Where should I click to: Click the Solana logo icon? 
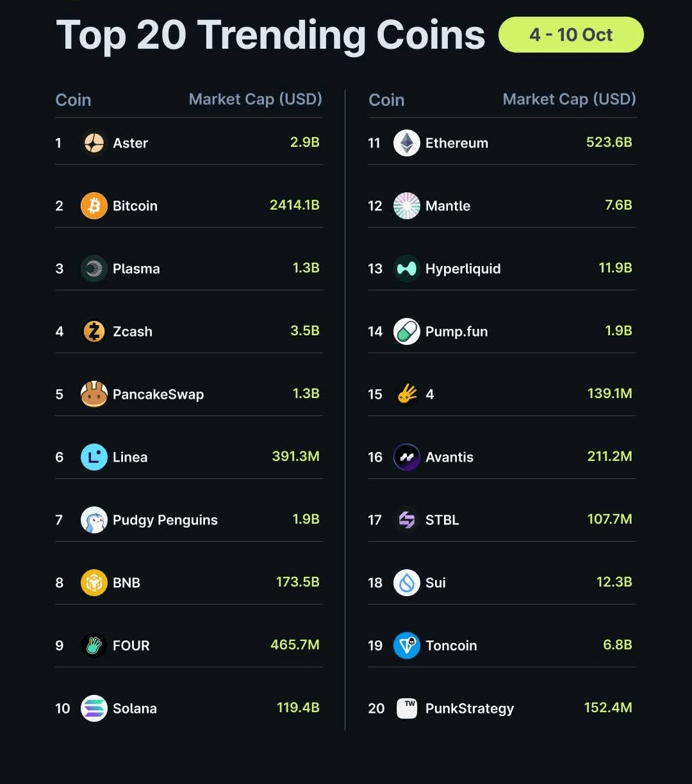click(94, 708)
